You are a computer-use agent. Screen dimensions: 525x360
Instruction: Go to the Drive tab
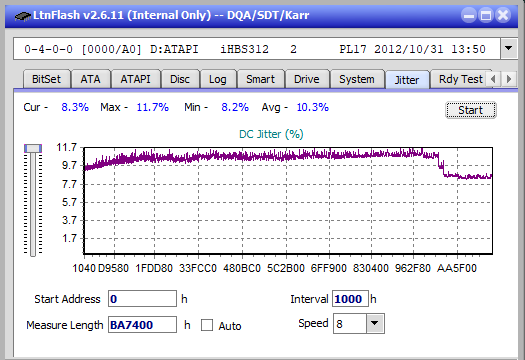[x=306, y=79]
